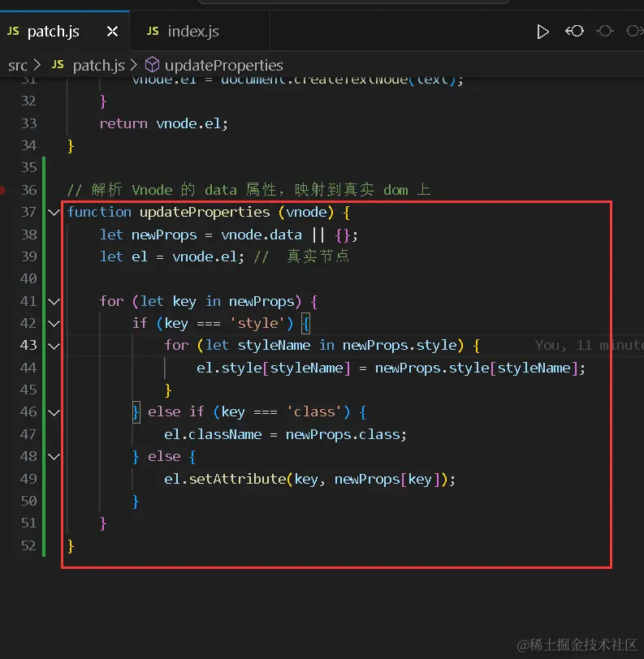The height and width of the screenshot is (659, 644).
Task: Click the JS file icon on patch.js tab
Action: click(x=13, y=31)
